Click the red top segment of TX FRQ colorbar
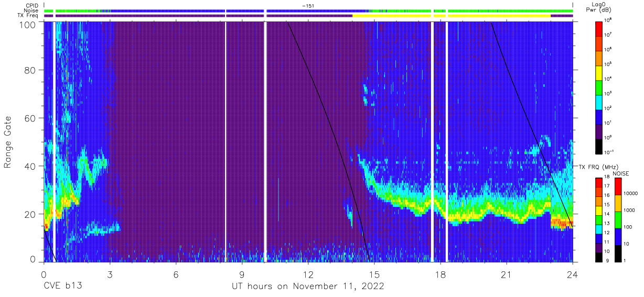This screenshot has height=297, width=644. 599,182
